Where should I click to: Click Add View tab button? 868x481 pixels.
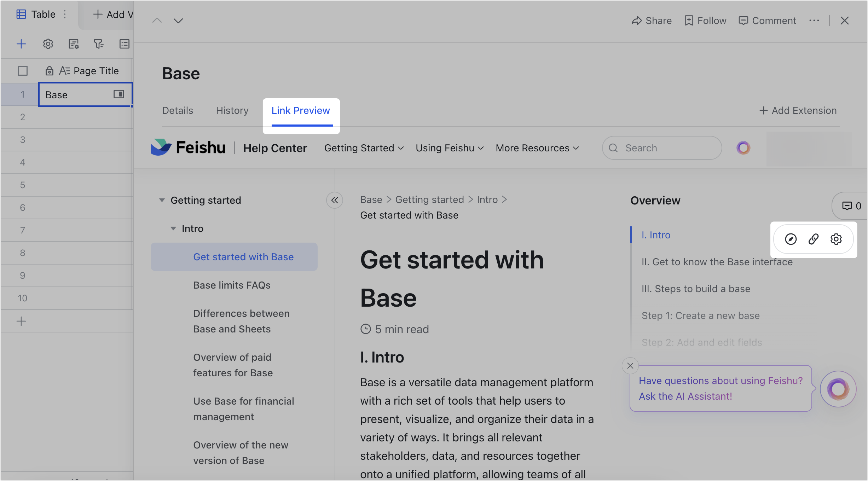click(113, 14)
